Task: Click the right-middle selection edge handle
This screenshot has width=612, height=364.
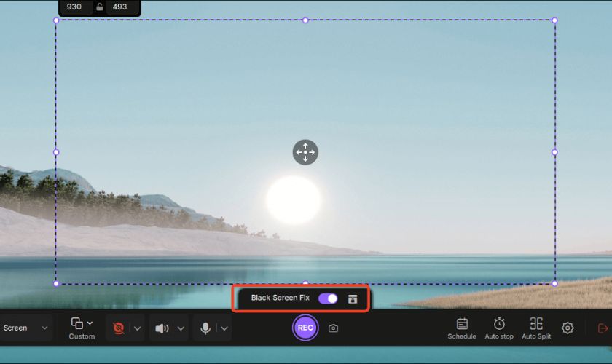Action: pos(554,152)
